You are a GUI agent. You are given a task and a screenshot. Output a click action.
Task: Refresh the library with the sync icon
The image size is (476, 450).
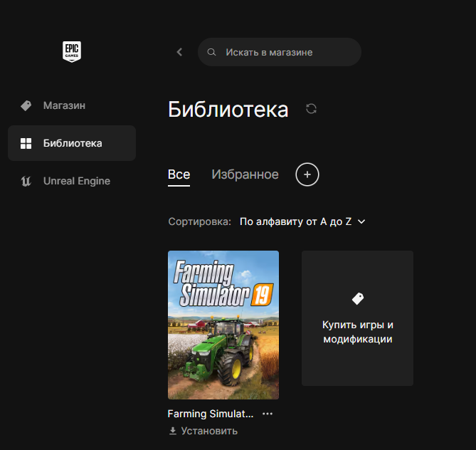pyautogui.click(x=311, y=109)
